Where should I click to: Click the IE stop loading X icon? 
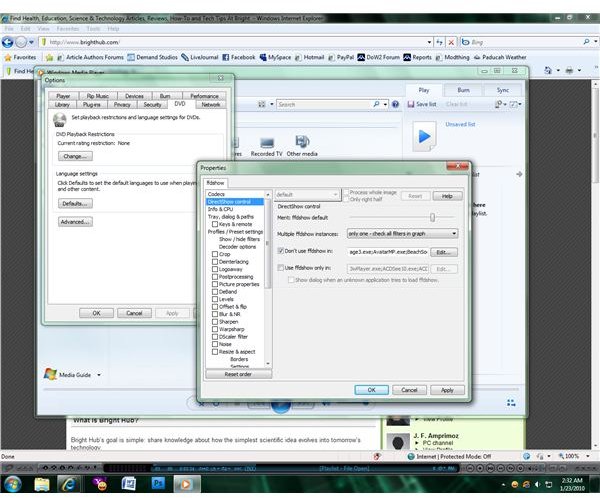tap(451, 42)
